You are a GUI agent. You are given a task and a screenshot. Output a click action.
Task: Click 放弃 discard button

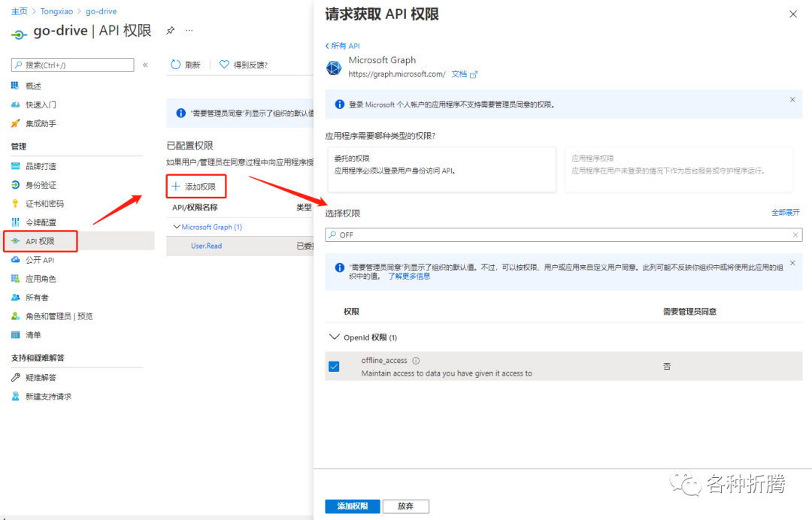click(405, 506)
